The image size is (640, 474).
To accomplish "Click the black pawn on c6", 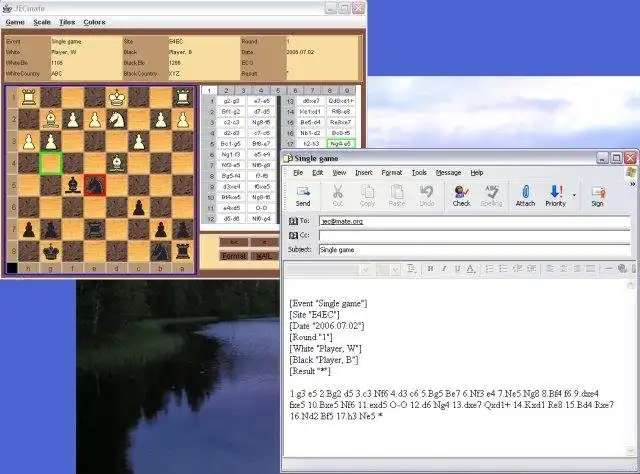I will 139,207.
